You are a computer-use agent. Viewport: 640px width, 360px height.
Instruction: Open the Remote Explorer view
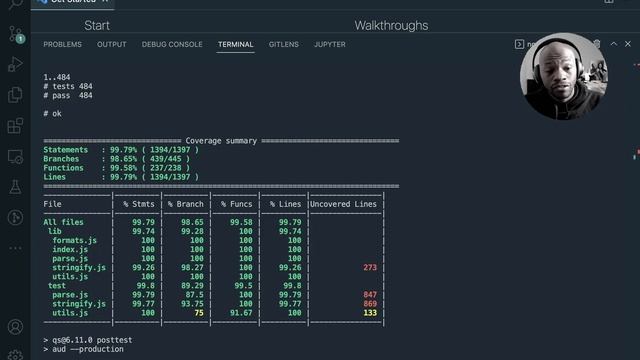pyautogui.click(x=16, y=156)
